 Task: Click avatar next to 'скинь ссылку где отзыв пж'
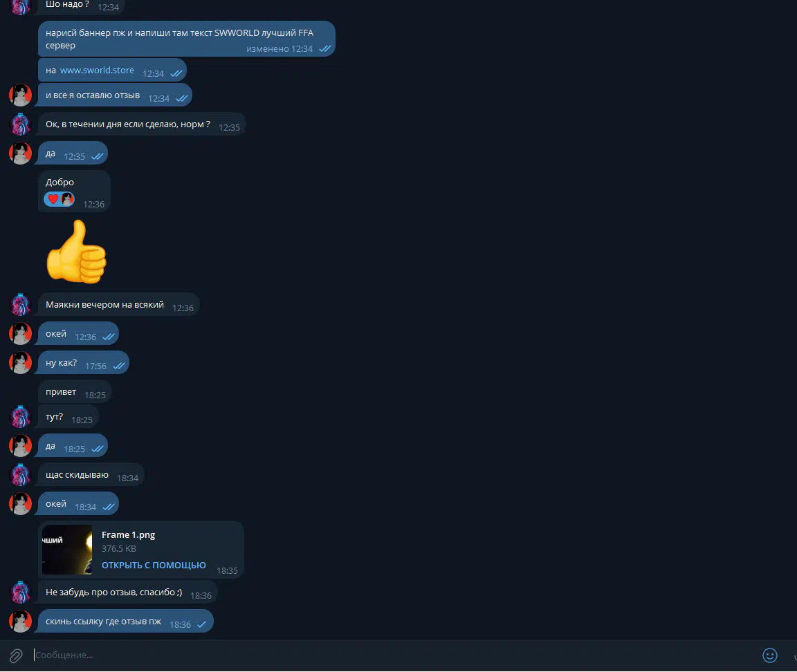20,622
